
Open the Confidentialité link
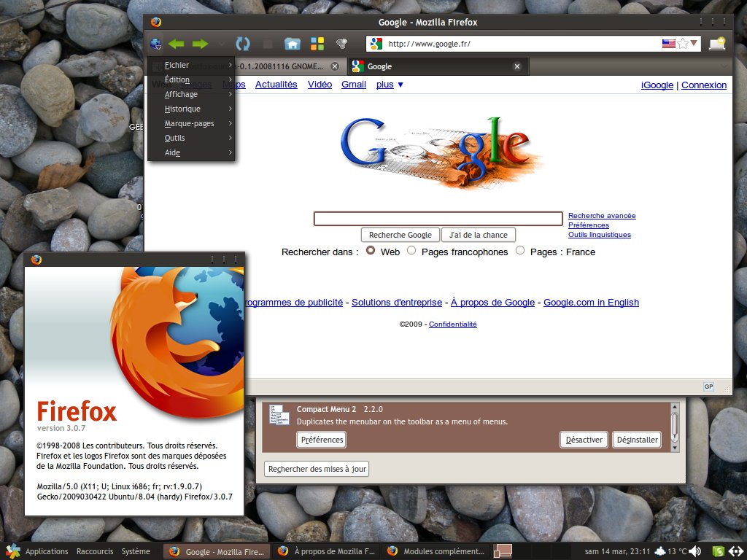(x=452, y=324)
